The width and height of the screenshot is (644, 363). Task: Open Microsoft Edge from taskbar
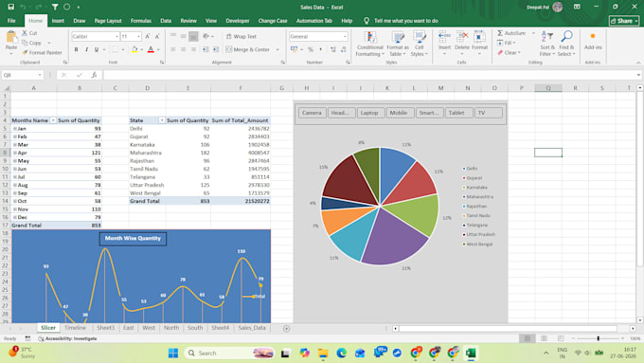point(341,354)
